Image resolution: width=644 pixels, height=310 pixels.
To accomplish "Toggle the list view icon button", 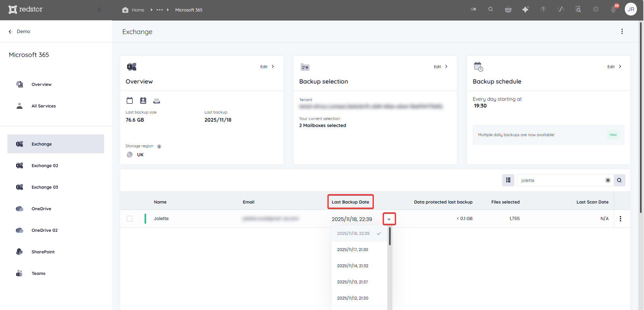I will pos(508,180).
